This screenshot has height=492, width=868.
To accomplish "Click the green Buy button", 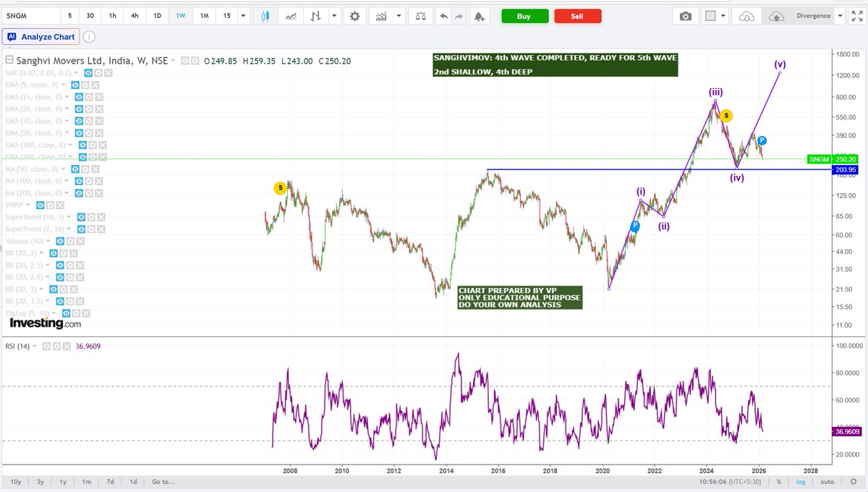I will 524,16.
